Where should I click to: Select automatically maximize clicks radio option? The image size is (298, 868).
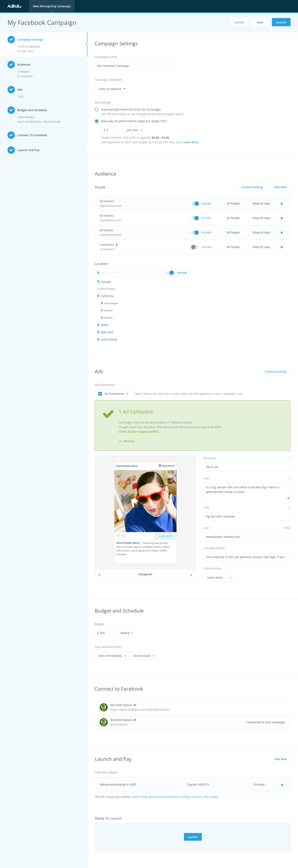(97, 110)
